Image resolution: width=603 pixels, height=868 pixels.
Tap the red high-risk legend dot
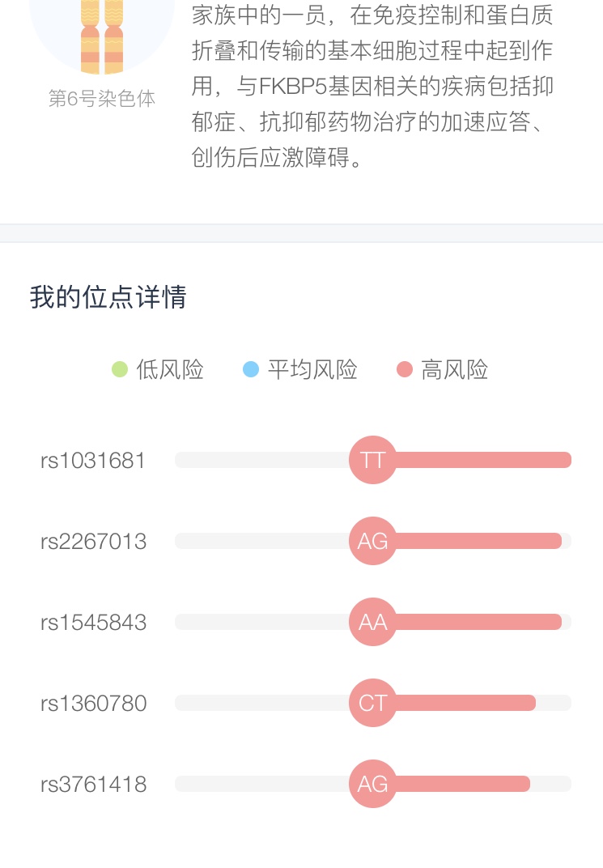tap(405, 369)
